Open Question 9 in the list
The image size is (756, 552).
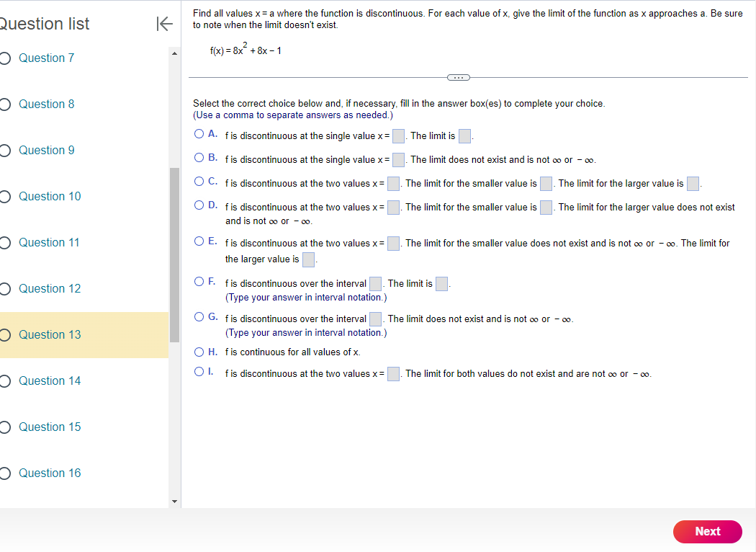[46, 151]
